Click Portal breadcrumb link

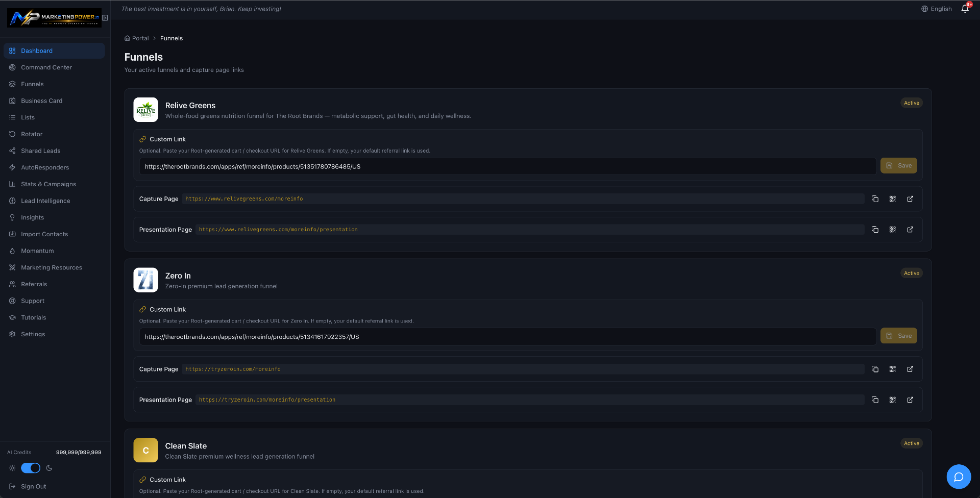pyautogui.click(x=137, y=38)
